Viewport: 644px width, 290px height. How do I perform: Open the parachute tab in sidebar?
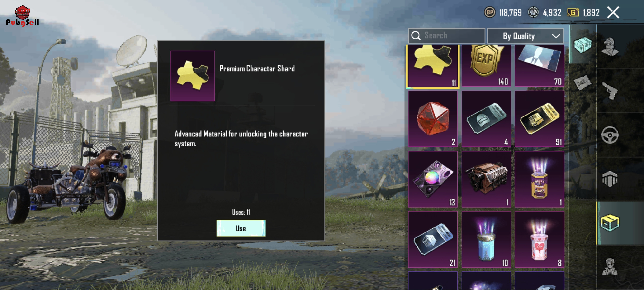[x=610, y=179]
